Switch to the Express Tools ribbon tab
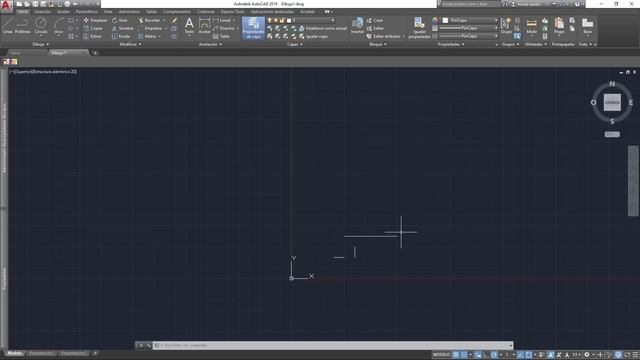This screenshot has height=360, width=640. pos(232,12)
